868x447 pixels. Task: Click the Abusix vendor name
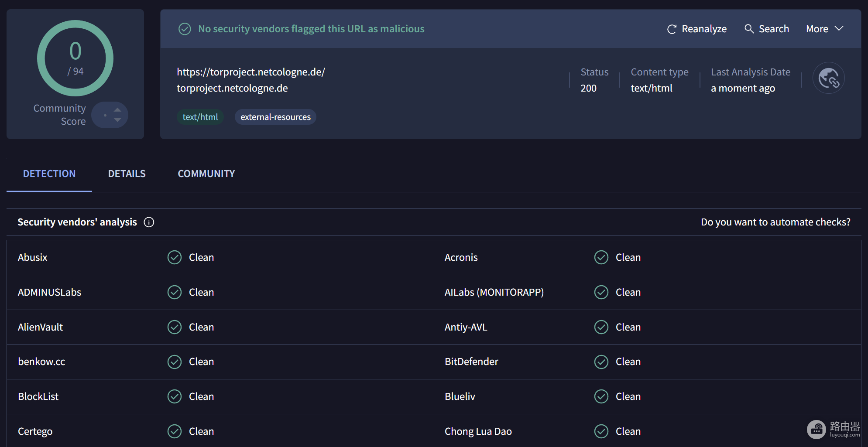[x=33, y=257]
